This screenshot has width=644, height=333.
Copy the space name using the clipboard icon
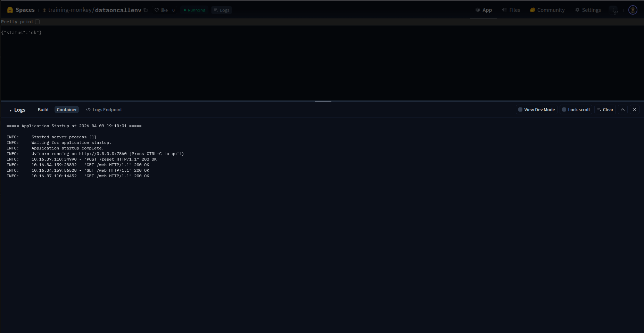pos(146,10)
